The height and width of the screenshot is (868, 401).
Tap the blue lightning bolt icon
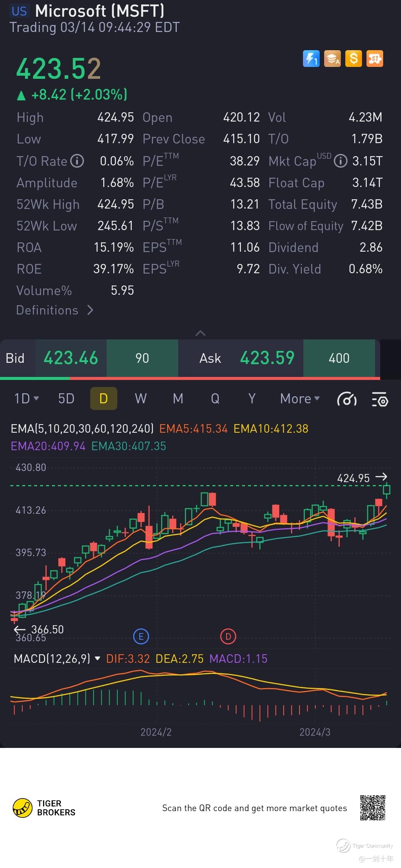pyautogui.click(x=311, y=59)
